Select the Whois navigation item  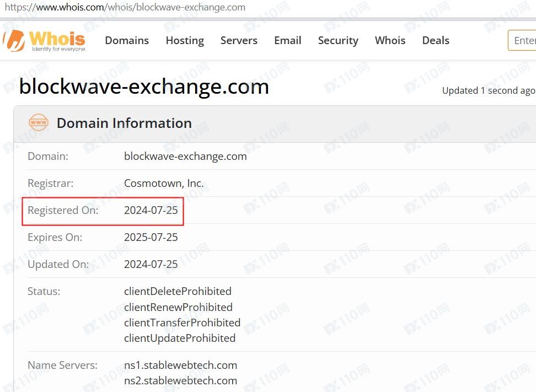coord(390,40)
